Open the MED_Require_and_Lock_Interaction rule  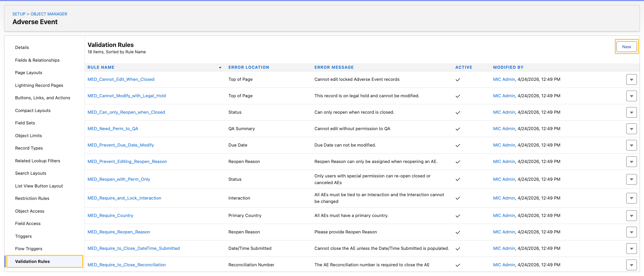tap(124, 198)
